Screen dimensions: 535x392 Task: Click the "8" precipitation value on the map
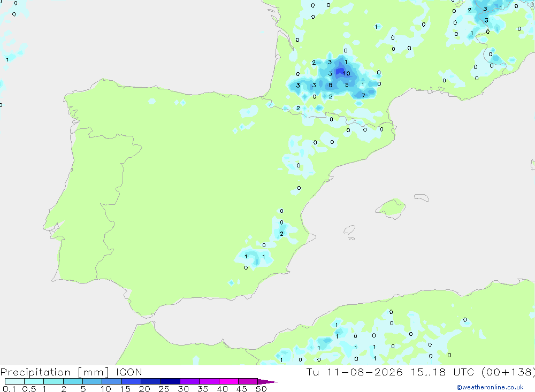[330, 85]
